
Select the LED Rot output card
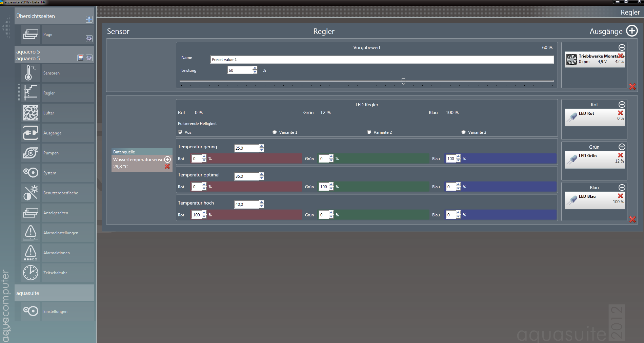595,117
